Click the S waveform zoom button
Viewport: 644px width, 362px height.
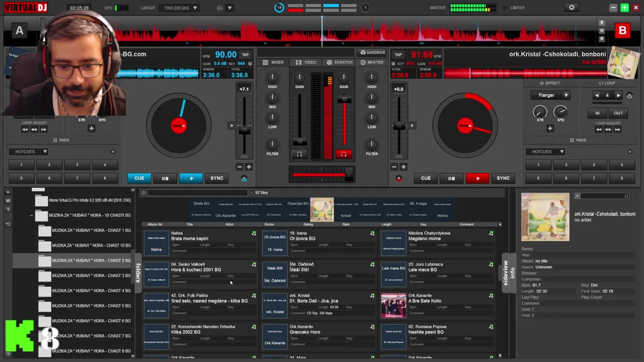602,23
